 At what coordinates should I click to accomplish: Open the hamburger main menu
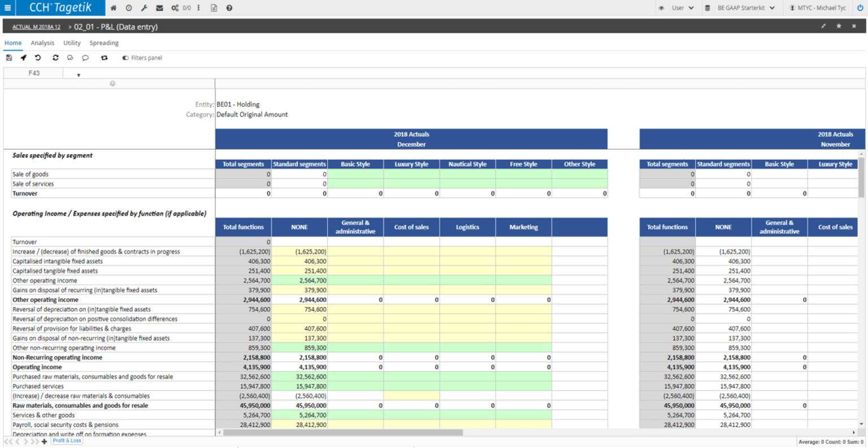[7, 8]
